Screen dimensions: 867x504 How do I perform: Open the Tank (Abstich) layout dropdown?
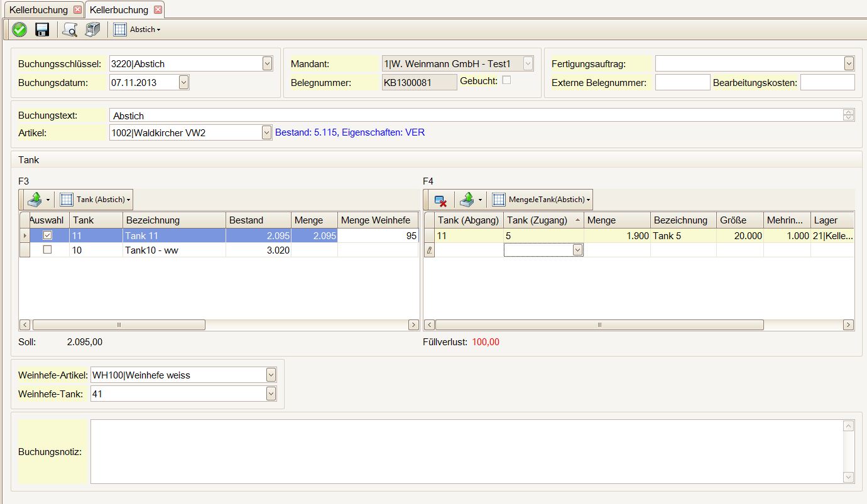click(x=129, y=200)
